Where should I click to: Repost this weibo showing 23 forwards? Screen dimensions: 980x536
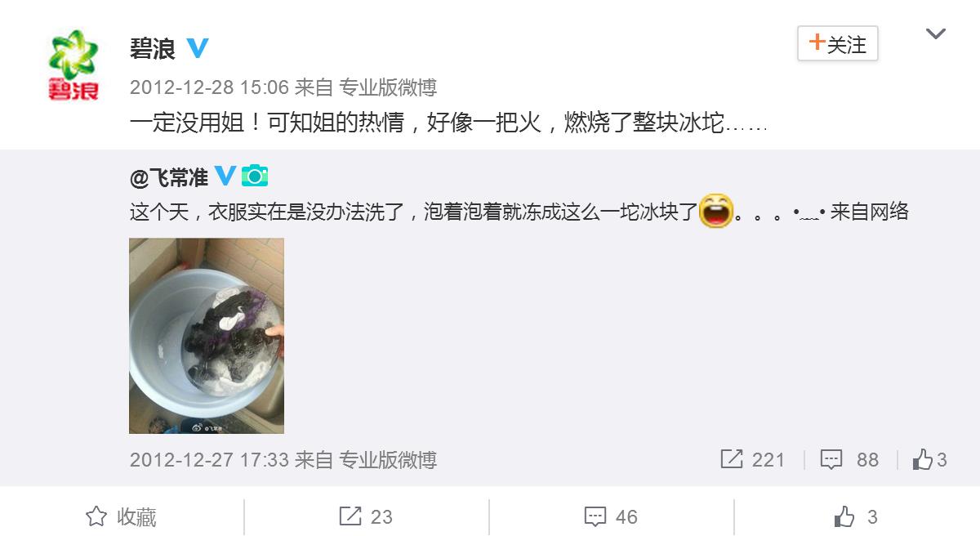[366, 517]
